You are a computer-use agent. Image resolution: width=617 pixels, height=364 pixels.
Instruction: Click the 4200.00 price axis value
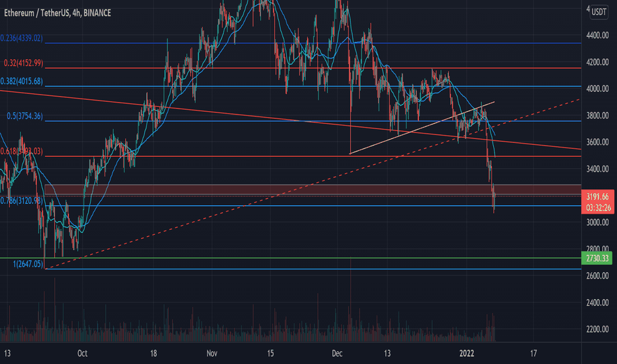(x=597, y=62)
